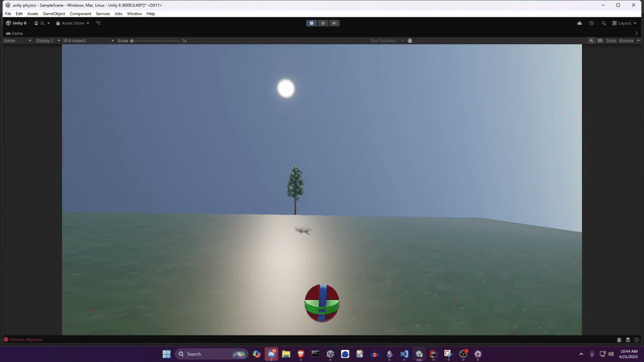644x362 pixels.
Task: Click the tree on the hill
Action: pyautogui.click(x=295, y=190)
